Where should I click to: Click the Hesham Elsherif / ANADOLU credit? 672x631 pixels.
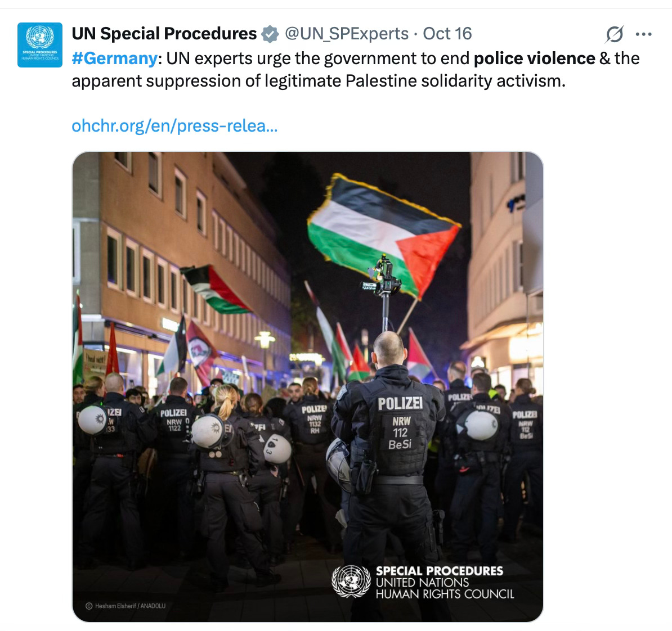click(130, 606)
